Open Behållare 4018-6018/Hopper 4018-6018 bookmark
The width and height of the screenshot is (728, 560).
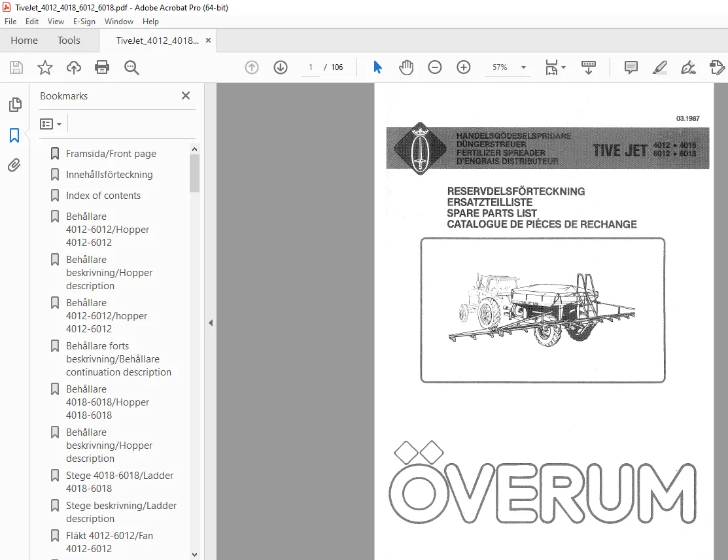[x=108, y=402]
